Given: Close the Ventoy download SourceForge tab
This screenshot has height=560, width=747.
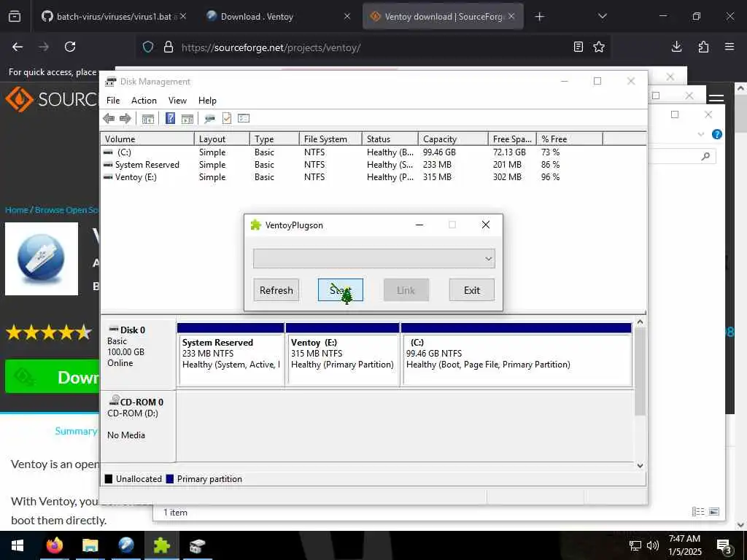Looking at the screenshot, I should (511, 16).
